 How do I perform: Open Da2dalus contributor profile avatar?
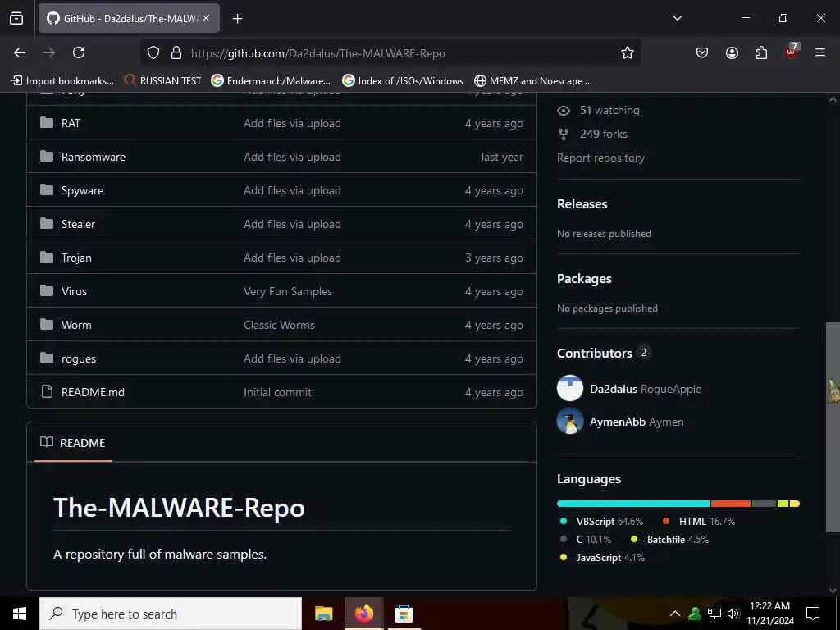[570, 388]
